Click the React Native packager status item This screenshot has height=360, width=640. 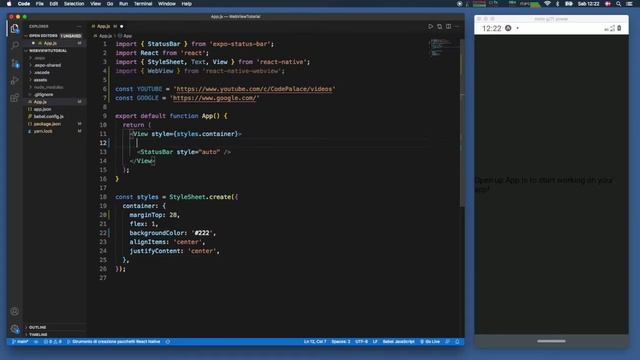pos(113,342)
